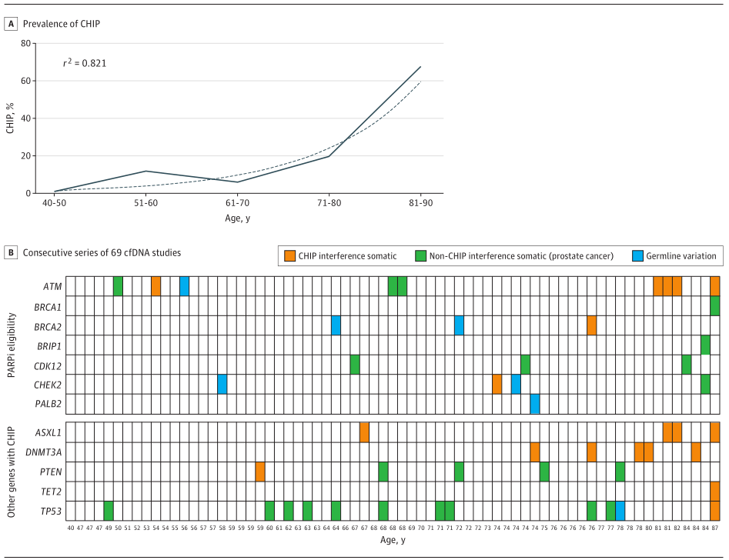Click the orange cell in TET2 row

click(x=715, y=491)
